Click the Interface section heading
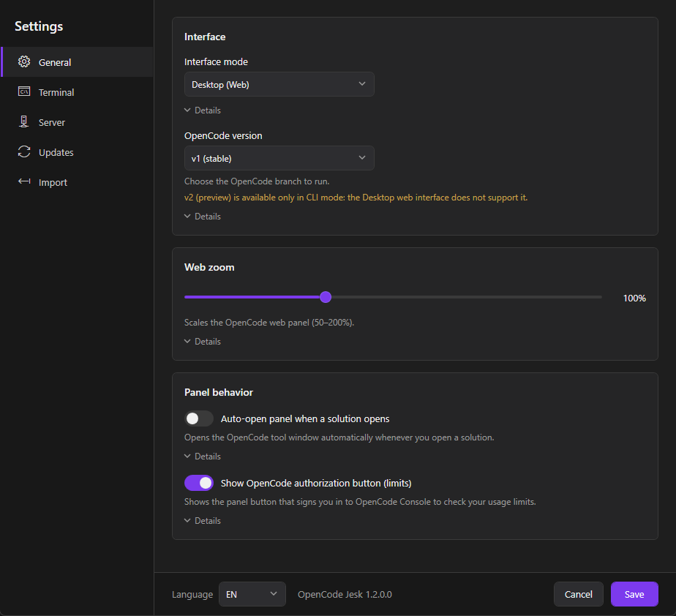676x616 pixels. 205,37
